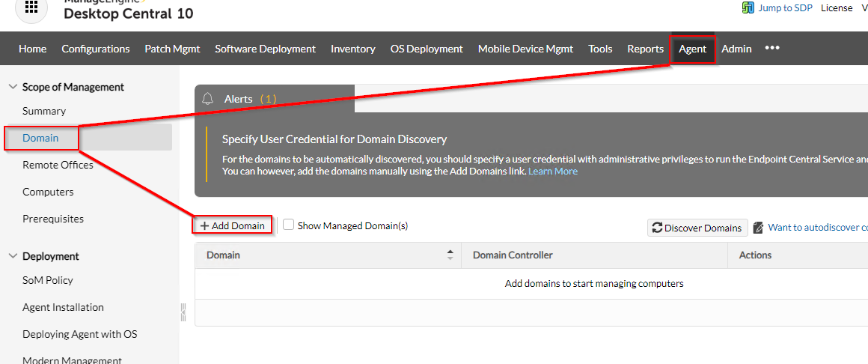Open the Tools tab
The width and height of the screenshot is (868, 364).
pyautogui.click(x=600, y=49)
